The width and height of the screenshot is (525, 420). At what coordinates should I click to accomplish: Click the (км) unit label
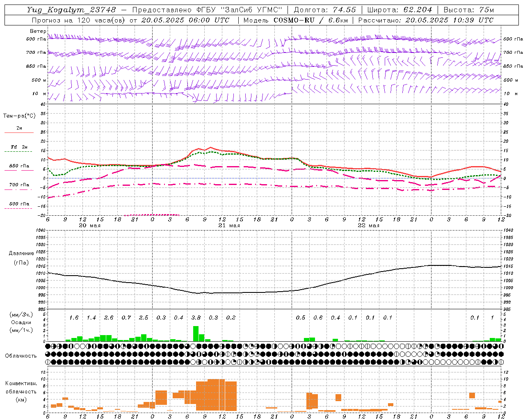[x=21, y=399]
